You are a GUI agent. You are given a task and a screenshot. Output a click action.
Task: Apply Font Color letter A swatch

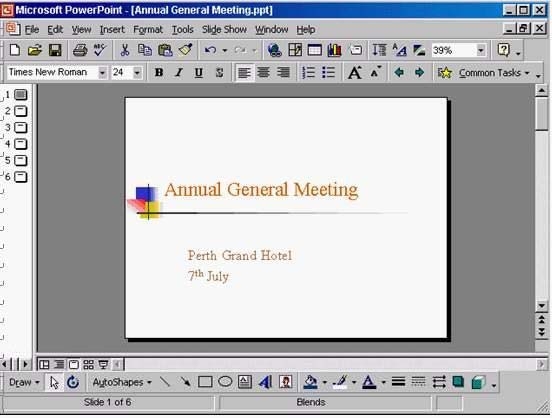(x=369, y=382)
